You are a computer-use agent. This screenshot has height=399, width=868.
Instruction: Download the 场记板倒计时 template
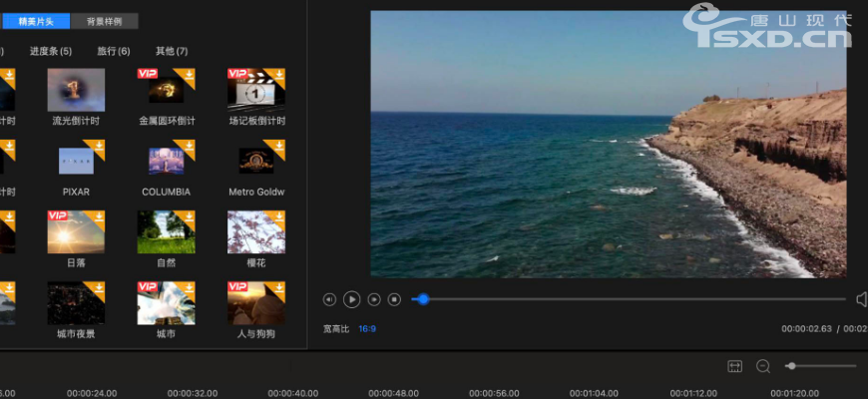pyautogui.click(x=279, y=74)
